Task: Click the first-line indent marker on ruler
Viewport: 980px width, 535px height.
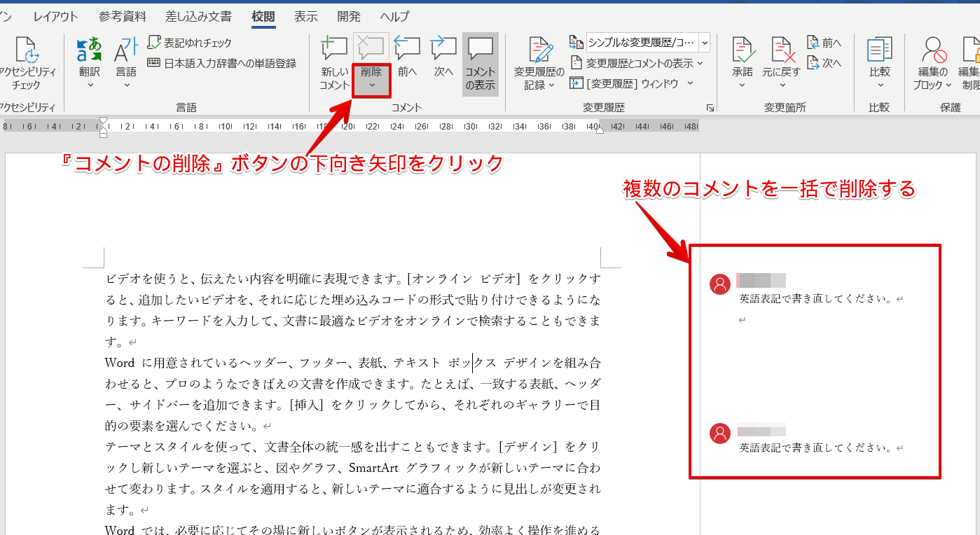Action: click(x=104, y=121)
